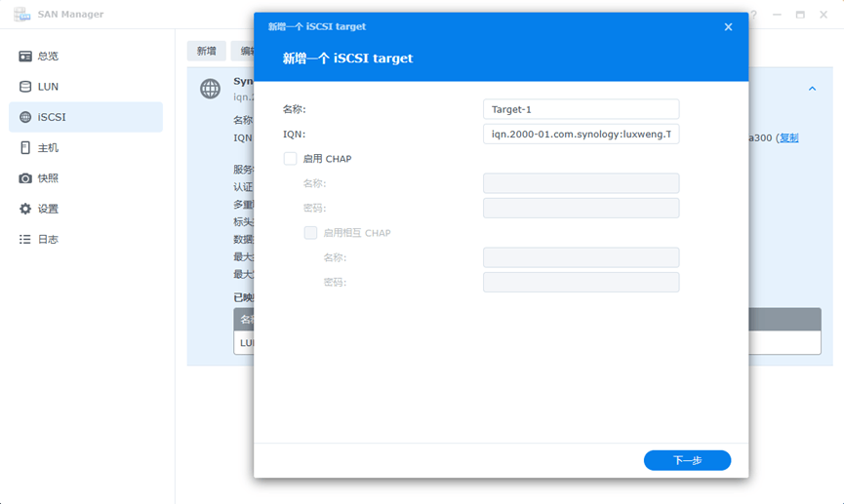This screenshot has width=844, height=504.
Task: Open the 日志 log section in the sidebar
Action: (x=86, y=240)
